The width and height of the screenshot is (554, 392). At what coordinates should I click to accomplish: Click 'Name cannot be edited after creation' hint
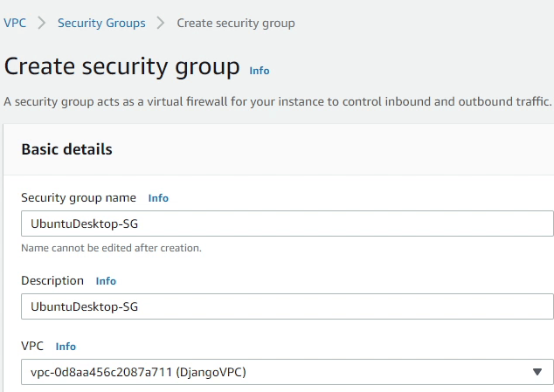(x=111, y=248)
